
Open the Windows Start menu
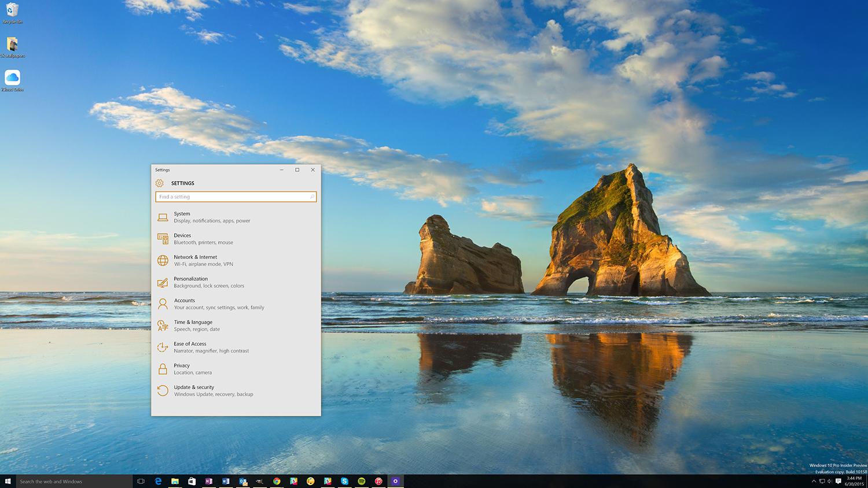8,481
